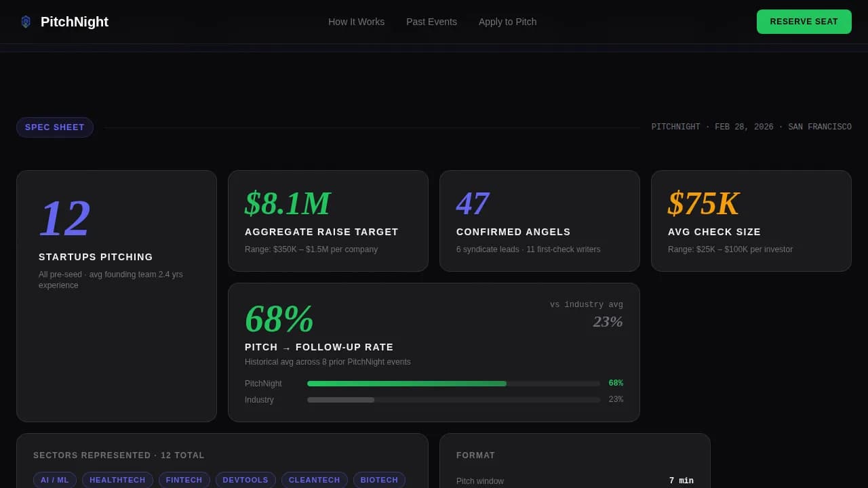This screenshot has height=488, width=868.
Task: Click the 'All pre-seed' founding team description
Action: pos(111,280)
